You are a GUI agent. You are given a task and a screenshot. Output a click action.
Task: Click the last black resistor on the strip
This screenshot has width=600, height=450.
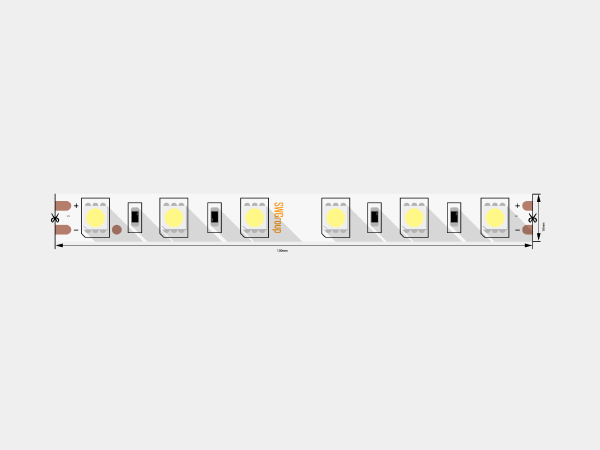click(x=454, y=217)
